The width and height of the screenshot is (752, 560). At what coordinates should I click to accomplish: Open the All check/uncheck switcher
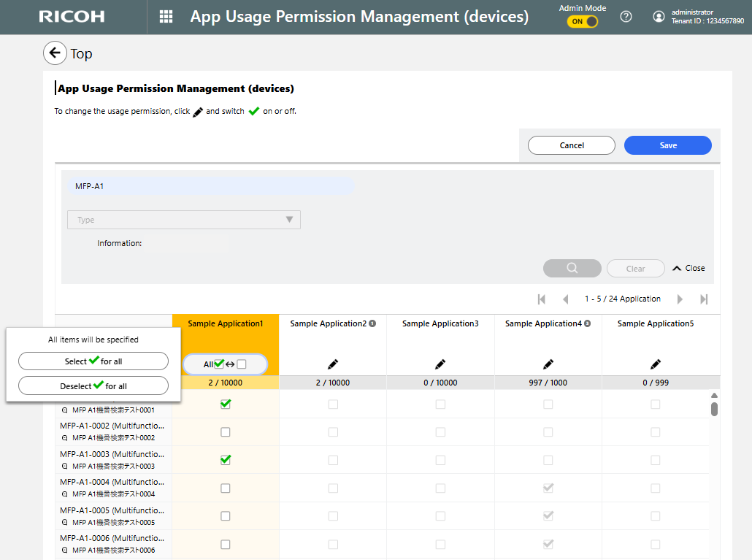[225, 364]
